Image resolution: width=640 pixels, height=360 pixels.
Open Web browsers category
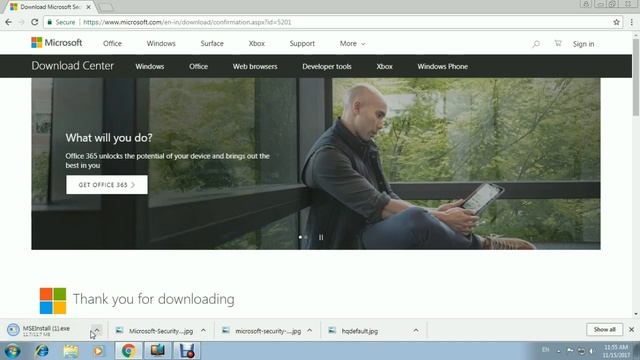click(x=255, y=67)
